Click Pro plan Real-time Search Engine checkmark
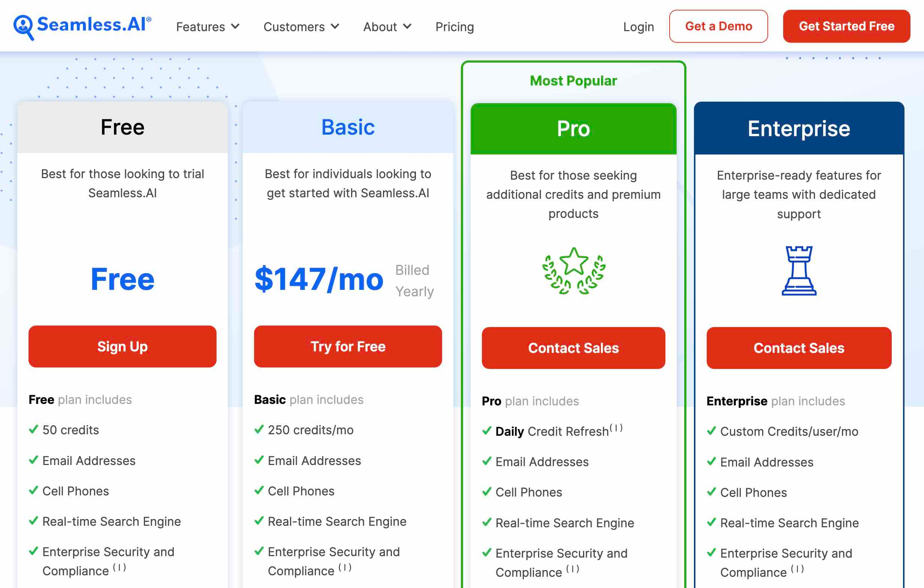 pos(487,522)
